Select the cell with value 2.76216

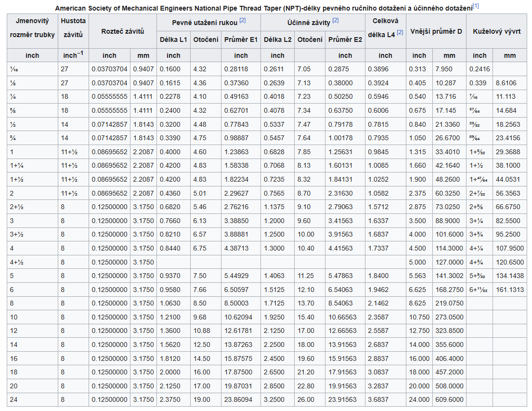click(241, 207)
